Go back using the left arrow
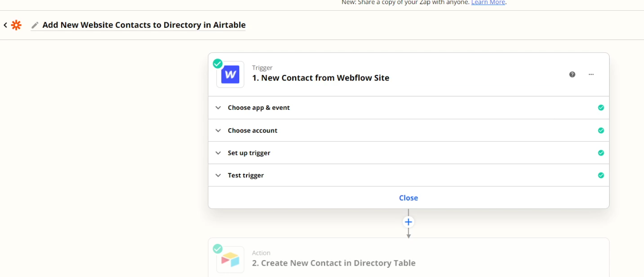 pyautogui.click(x=5, y=25)
